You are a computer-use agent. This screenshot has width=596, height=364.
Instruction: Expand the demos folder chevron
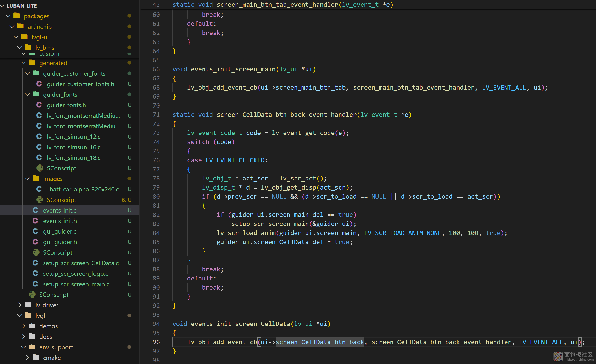point(23,326)
